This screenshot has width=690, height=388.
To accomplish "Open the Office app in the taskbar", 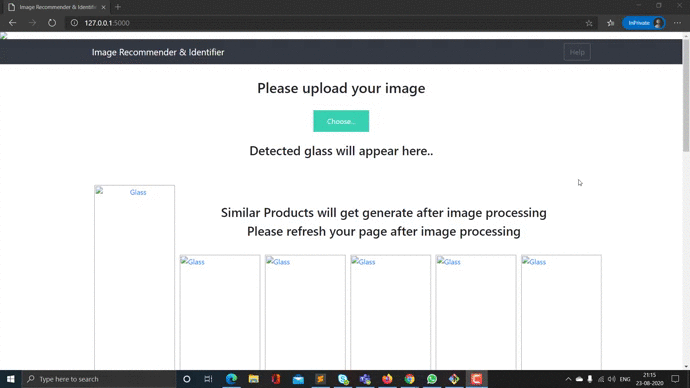I will click(276, 379).
